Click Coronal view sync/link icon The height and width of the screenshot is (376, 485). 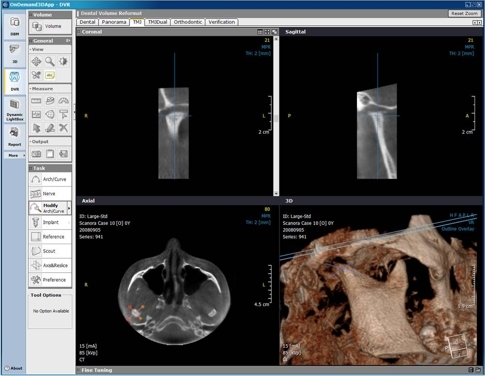click(x=274, y=32)
